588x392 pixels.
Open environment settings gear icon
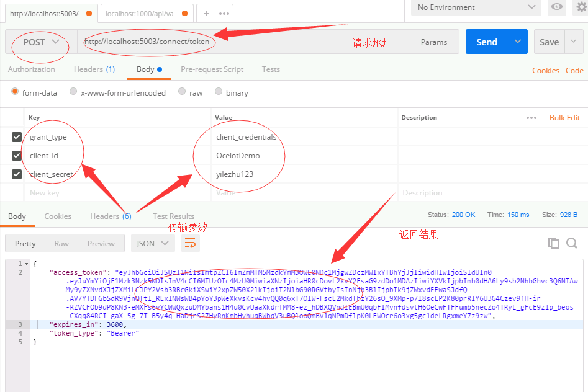point(581,7)
